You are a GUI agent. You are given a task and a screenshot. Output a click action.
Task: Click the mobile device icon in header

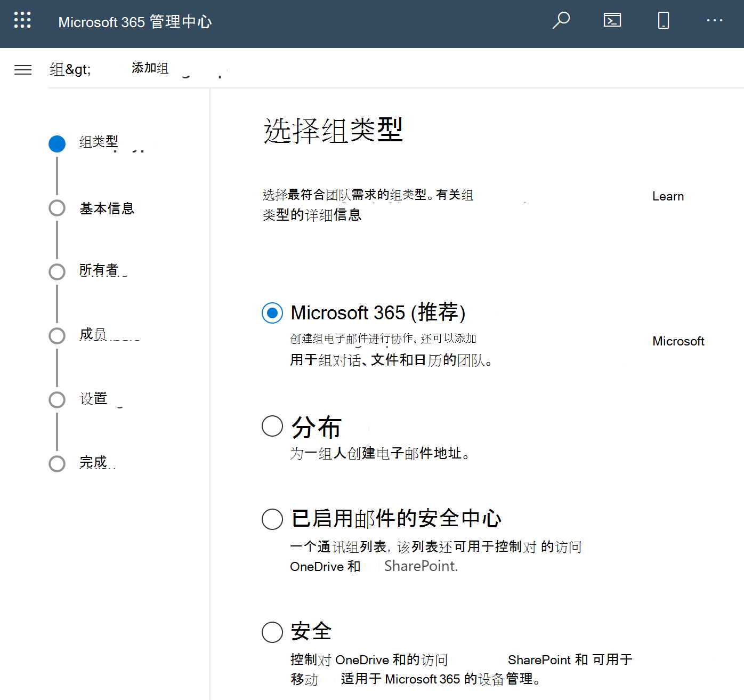pyautogui.click(x=664, y=20)
